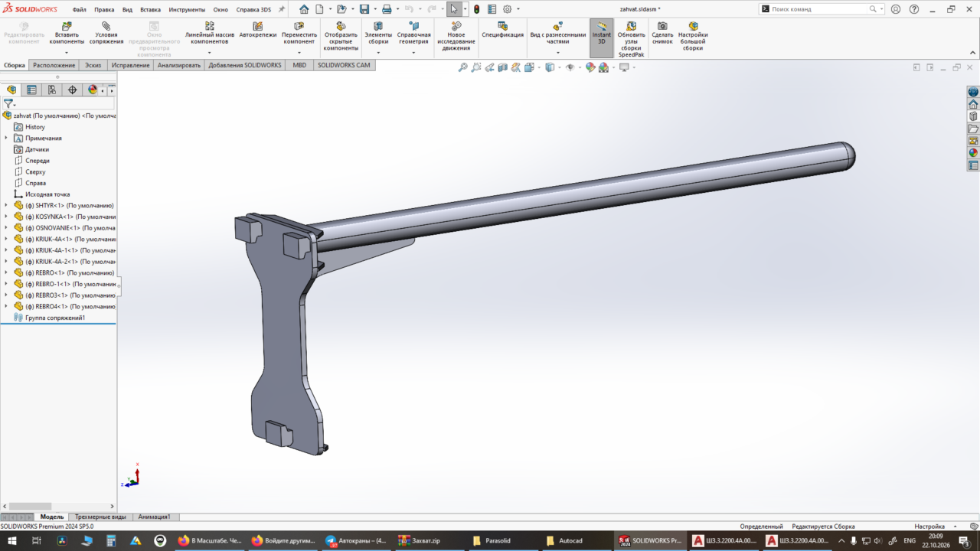
Task: Click the Zoom to Fit magnifier in view toolbar
Action: (x=462, y=67)
